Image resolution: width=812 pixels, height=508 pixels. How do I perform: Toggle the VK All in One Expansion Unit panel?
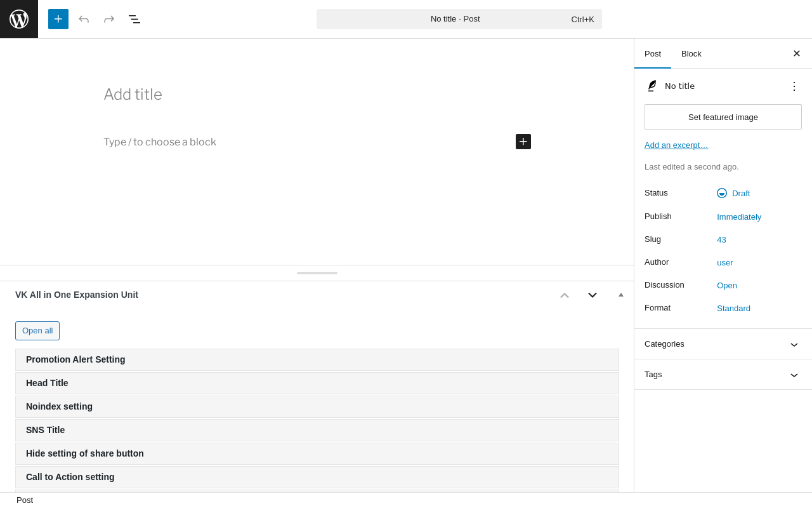pyautogui.click(x=621, y=295)
